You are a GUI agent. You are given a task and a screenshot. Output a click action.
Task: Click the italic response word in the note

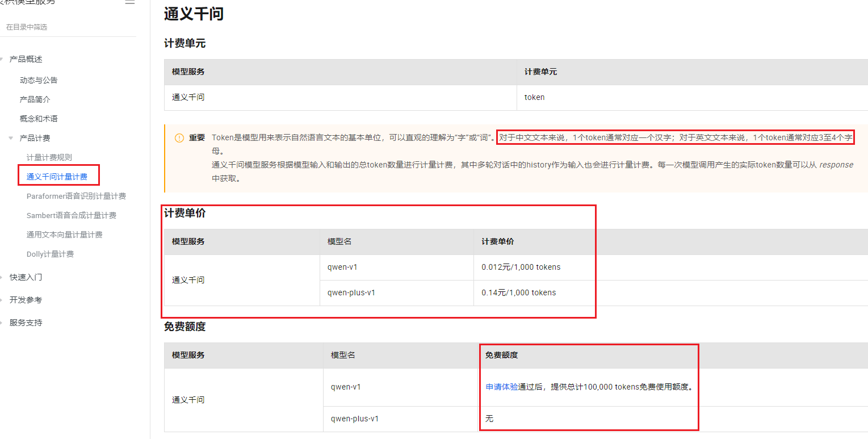[836, 165]
